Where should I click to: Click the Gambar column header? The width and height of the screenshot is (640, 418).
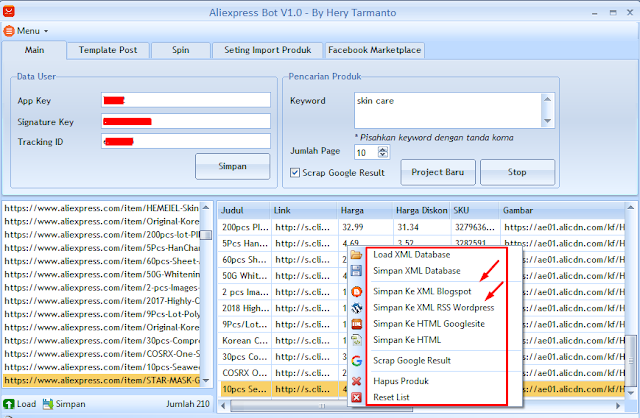point(562,211)
